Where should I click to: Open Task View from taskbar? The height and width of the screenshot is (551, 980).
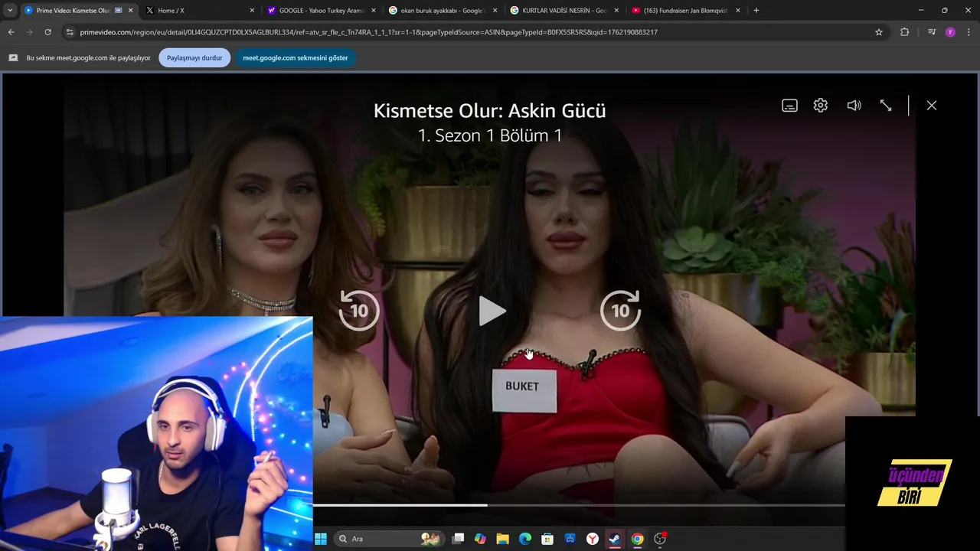click(458, 539)
